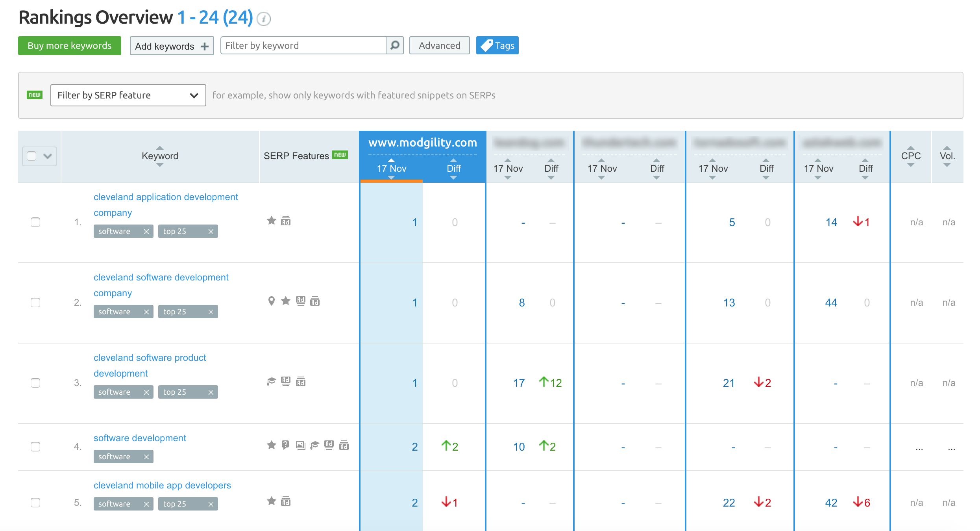
Task: Sort first competitor by 17 Nov
Action: [508, 169]
